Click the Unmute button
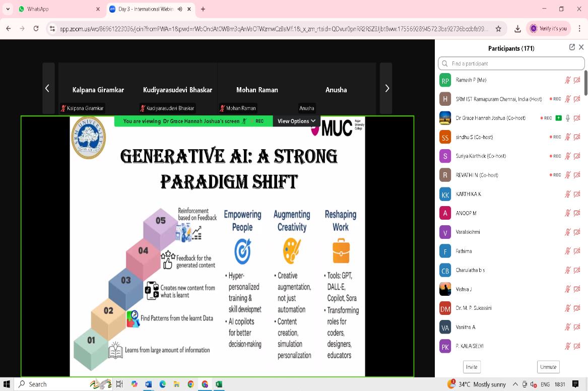This screenshot has width=588, height=391. point(548,367)
